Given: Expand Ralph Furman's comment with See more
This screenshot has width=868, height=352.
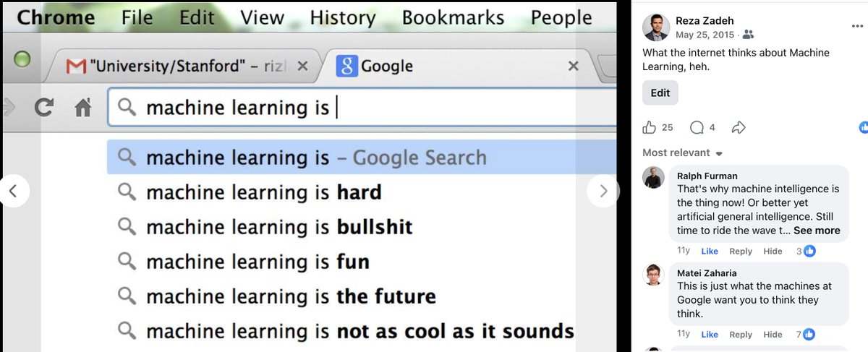Looking at the screenshot, I should click(817, 231).
